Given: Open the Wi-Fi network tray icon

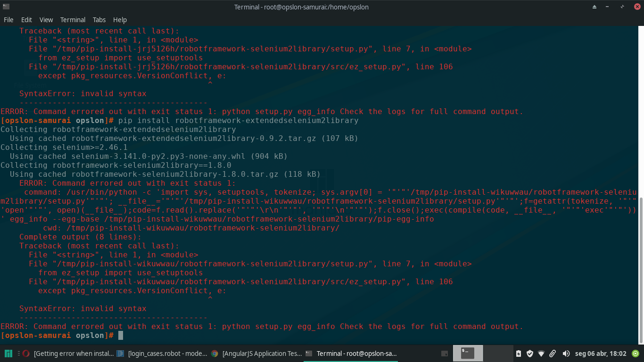Looking at the screenshot, I should pyautogui.click(x=541, y=354).
